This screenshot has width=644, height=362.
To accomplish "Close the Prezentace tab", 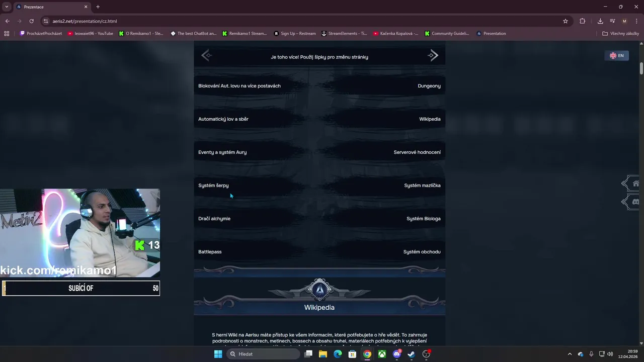I will click(x=86, y=7).
